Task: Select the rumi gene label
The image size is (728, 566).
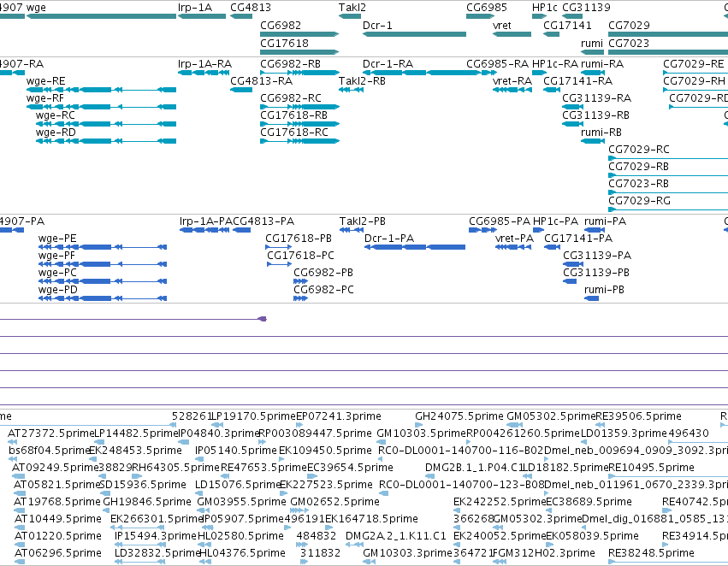Action: (x=592, y=43)
